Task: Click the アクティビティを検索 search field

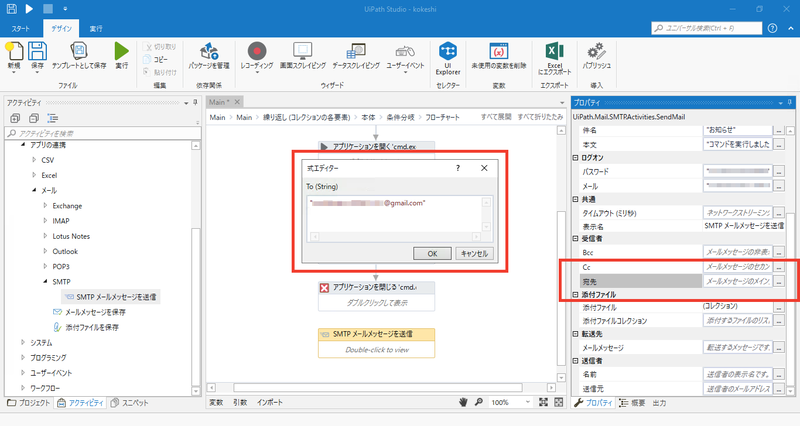Action: 103,133
